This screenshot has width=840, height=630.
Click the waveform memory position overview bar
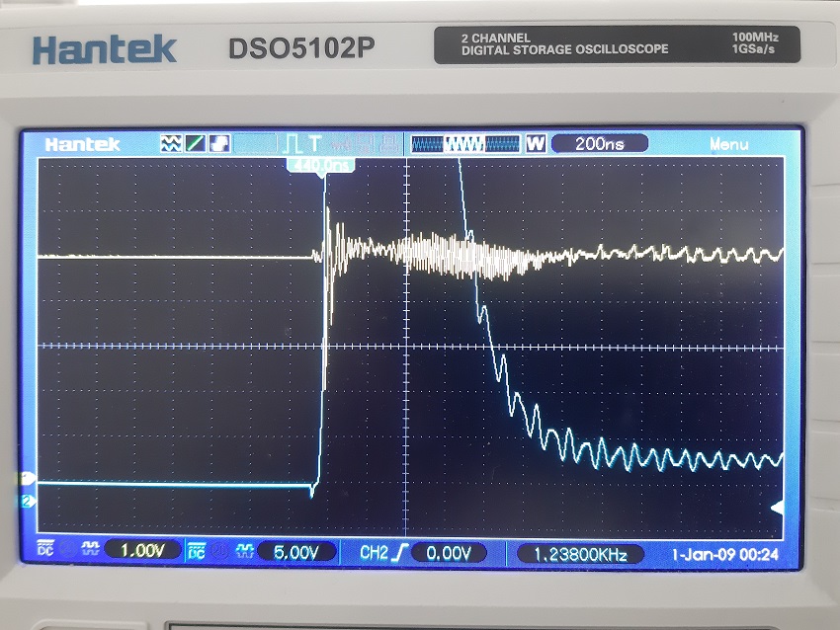(x=465, y=143)
